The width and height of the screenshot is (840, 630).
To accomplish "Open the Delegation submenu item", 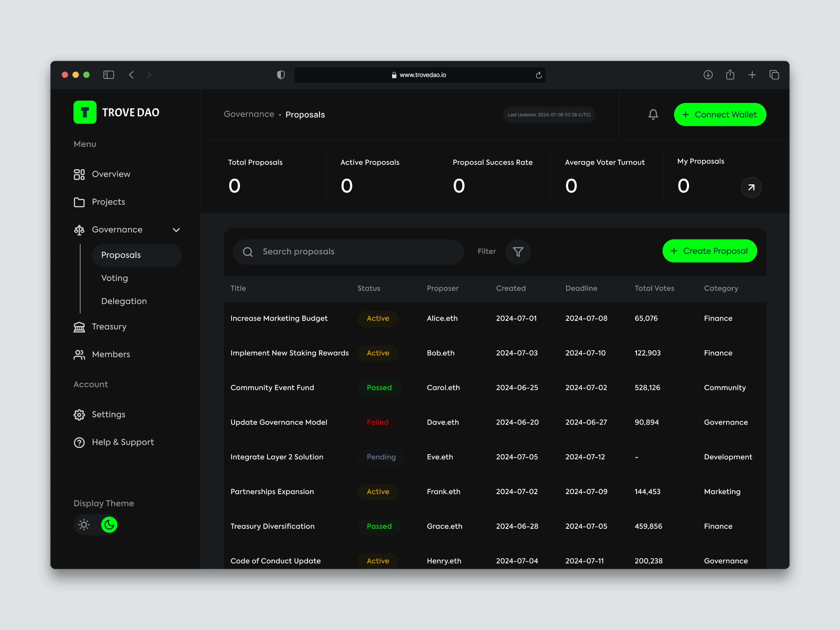I will click(x=124, y=301).
